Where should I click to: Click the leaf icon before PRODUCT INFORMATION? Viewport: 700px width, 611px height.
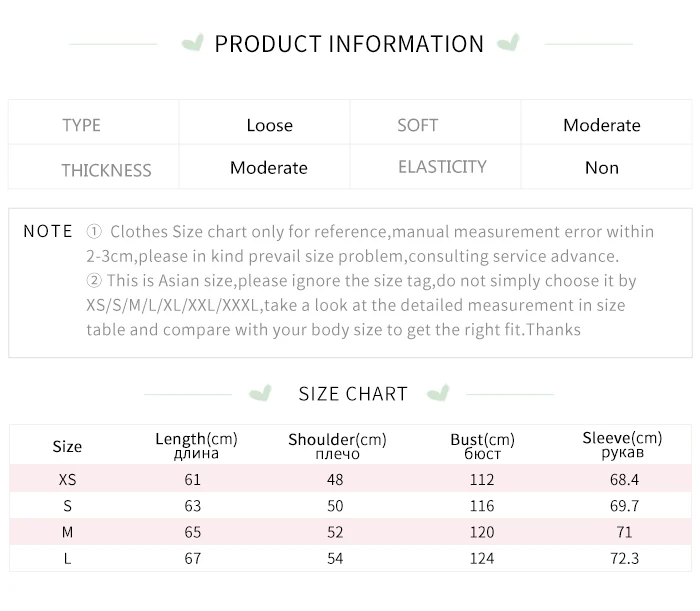coord(193,43)
